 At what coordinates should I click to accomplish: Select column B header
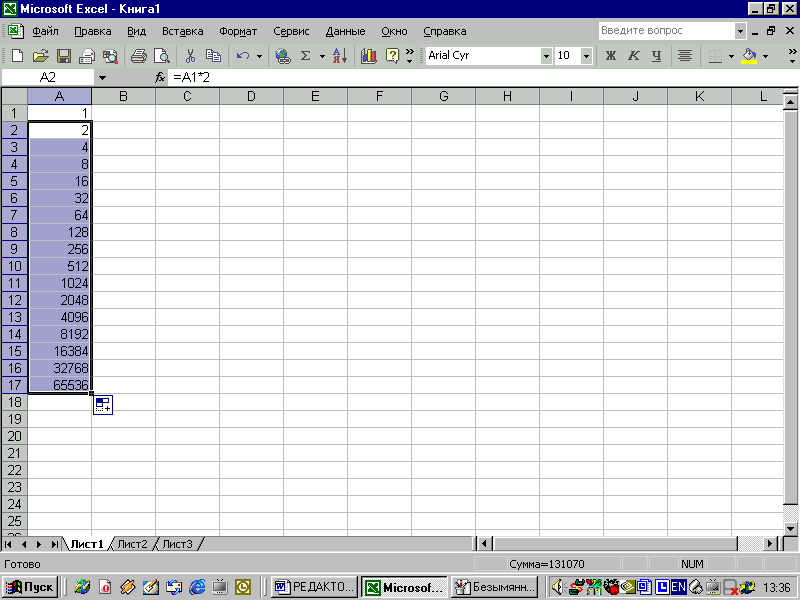click(123, 96)
